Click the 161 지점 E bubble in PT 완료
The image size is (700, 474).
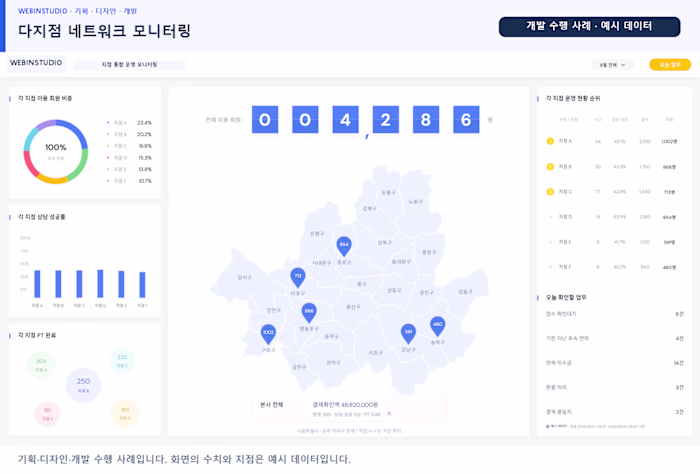[x=47, y=414]
